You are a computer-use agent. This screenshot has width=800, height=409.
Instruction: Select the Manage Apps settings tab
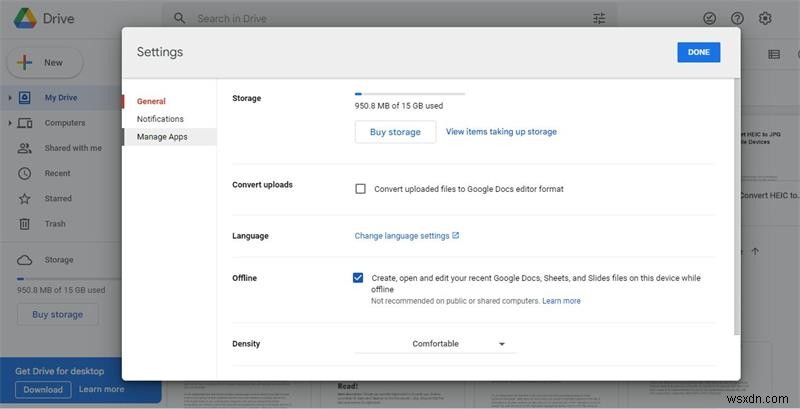[x=169, y=137]
